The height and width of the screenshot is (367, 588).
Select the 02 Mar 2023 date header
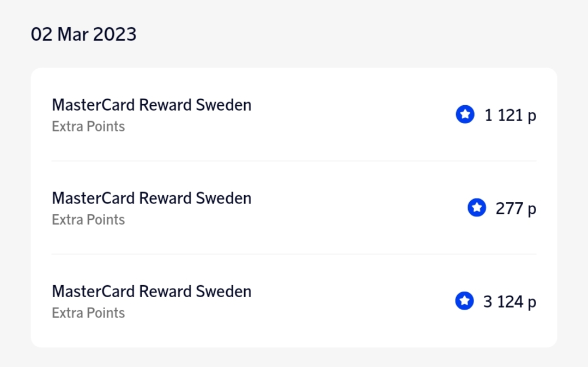tap(83, 34)
